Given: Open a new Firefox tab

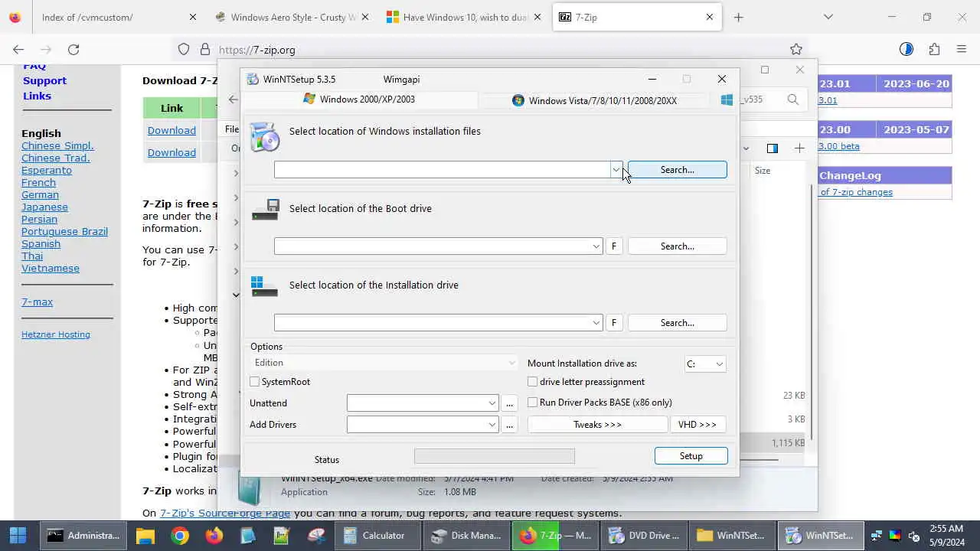Looking at the screenshot, I should coord(738,17).
